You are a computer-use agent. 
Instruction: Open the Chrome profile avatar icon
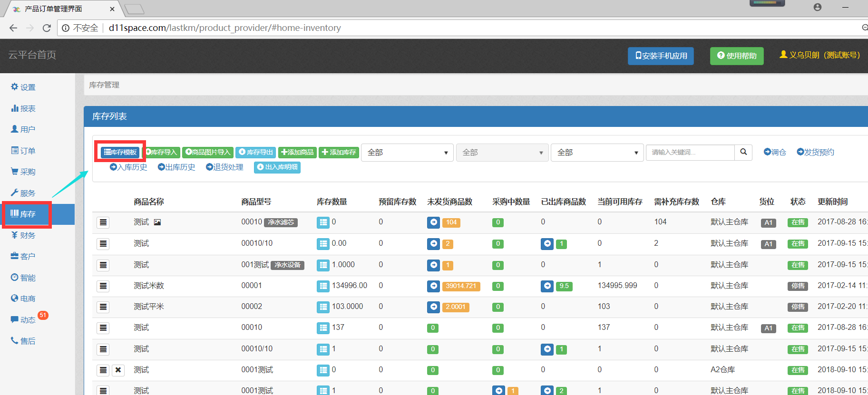[x=817, y=7]
